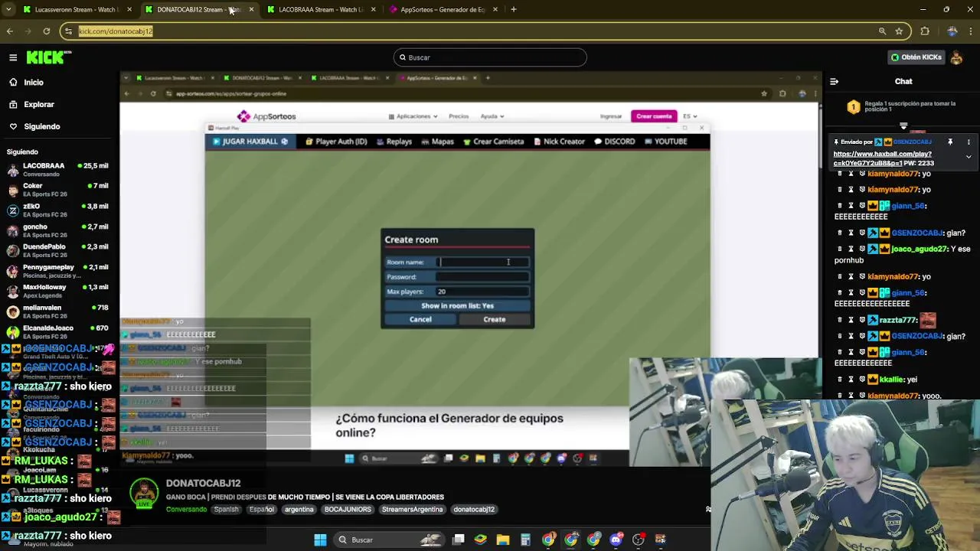Switch to AppSorteos browser tab
Screen dimensions: 980x551
click(443, 9)
